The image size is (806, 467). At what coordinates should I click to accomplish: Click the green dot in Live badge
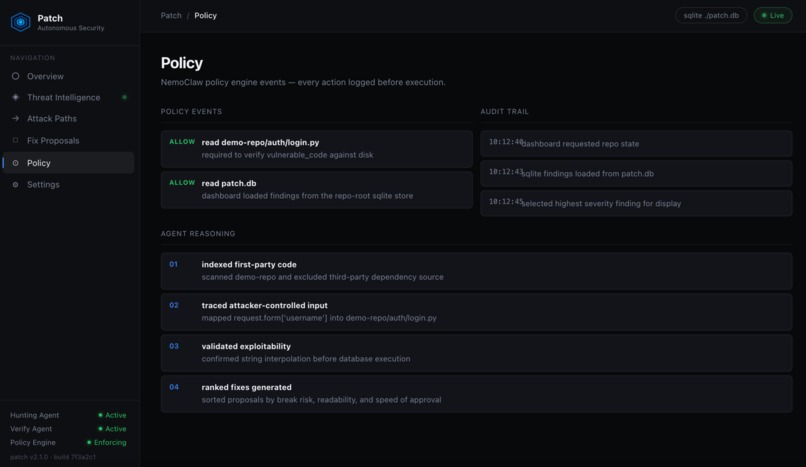pyautogui.click(x=764, y=15)
